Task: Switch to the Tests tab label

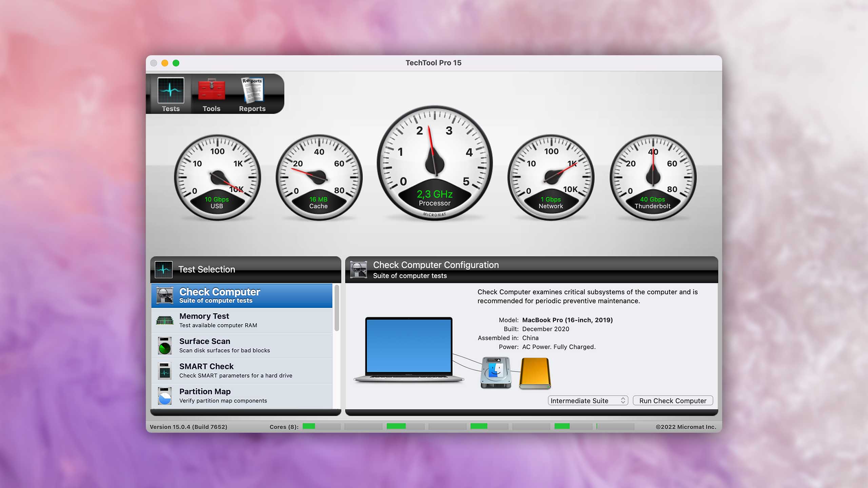Action: click(x=171, y=109)
